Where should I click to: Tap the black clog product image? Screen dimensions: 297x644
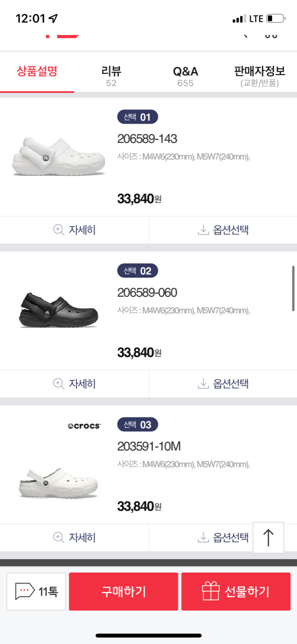58,309
